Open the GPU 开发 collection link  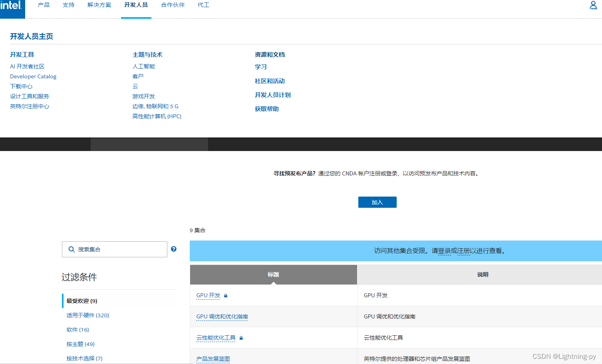[209, 295]
